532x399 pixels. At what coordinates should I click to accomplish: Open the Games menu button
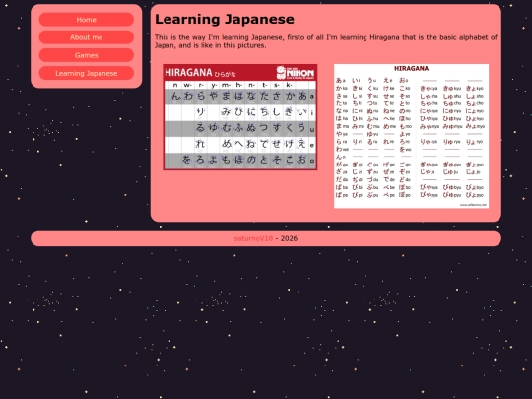86,55
